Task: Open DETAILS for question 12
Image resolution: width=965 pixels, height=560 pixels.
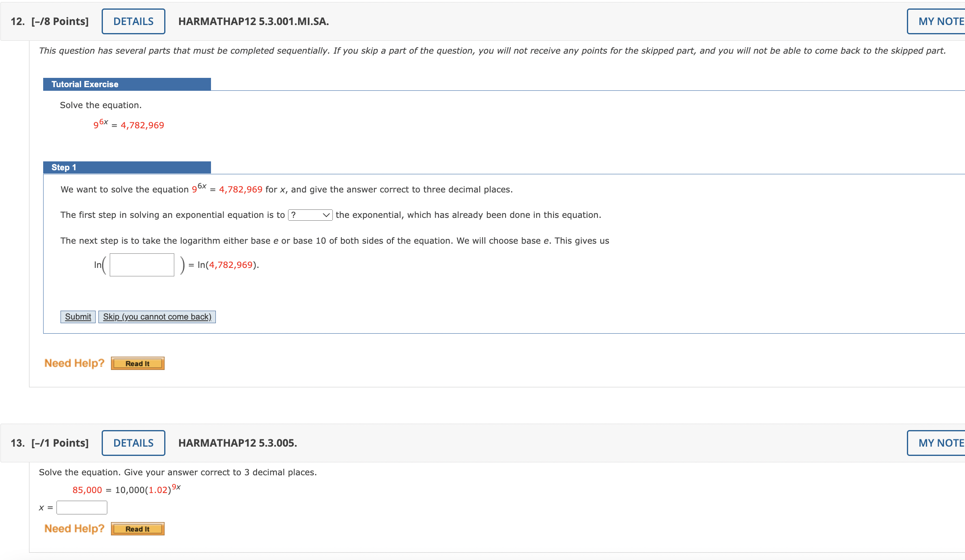Action: (133, 21)
